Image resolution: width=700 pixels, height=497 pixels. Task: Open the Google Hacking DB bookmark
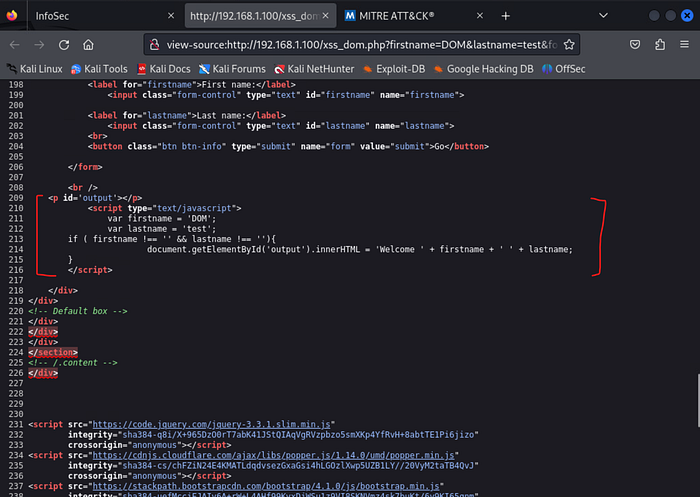click(x=483, y=69)
